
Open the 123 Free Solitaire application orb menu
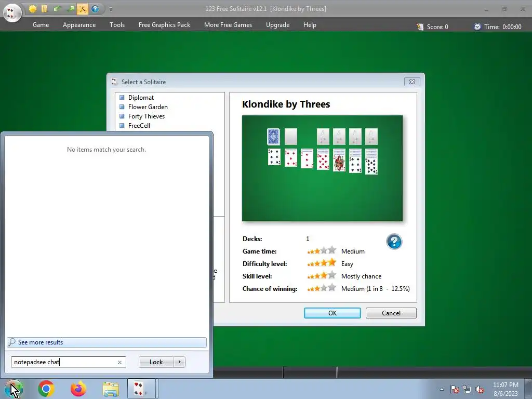[x=12, y=12]
